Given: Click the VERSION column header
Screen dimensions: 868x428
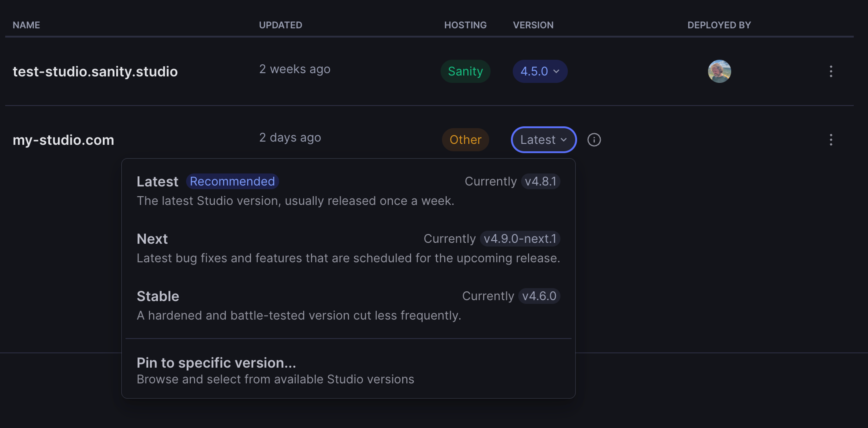Looking at the screenshot, I should click(x=533, y=25).
